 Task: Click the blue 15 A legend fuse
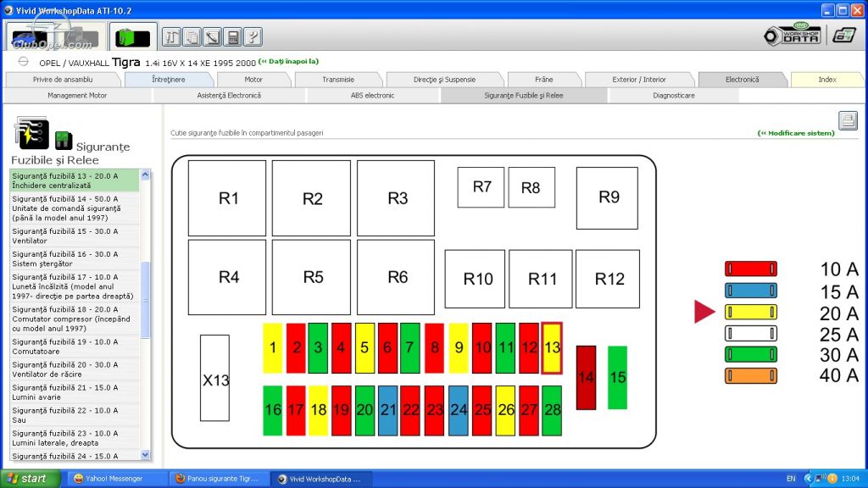(751, 291)
